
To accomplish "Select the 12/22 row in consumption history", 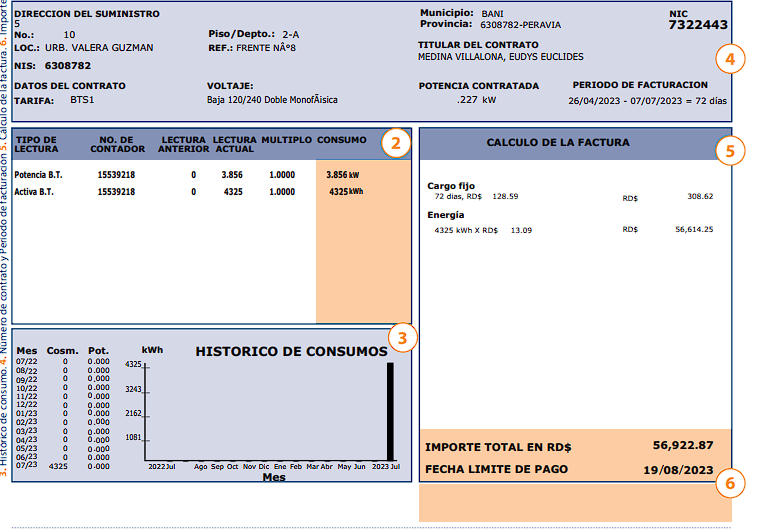I will (x=63, y=405).
